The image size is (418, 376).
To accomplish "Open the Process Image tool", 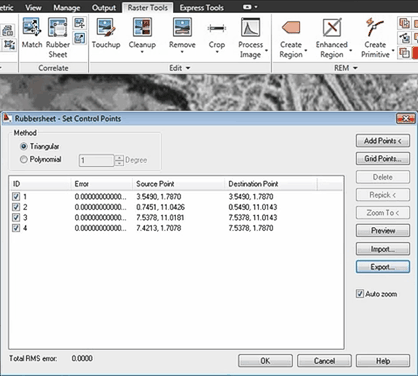I will pyautogui.click(x=250, y=37).
